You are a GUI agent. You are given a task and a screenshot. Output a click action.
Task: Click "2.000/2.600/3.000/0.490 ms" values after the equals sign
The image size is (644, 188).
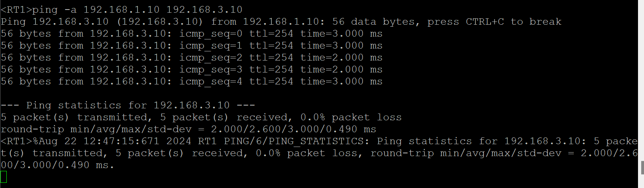tap(293, 129)
